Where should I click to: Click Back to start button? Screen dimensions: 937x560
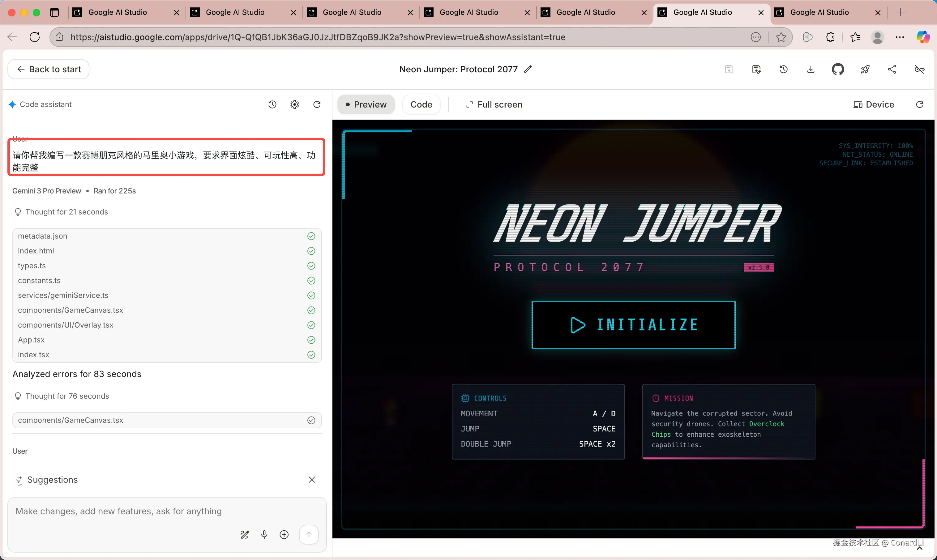49,70
